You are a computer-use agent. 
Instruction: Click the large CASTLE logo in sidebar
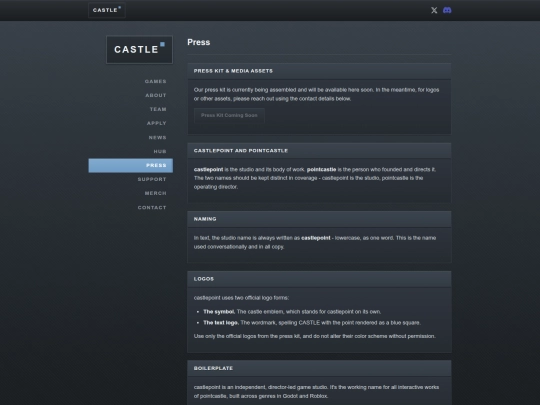(139, 50)
